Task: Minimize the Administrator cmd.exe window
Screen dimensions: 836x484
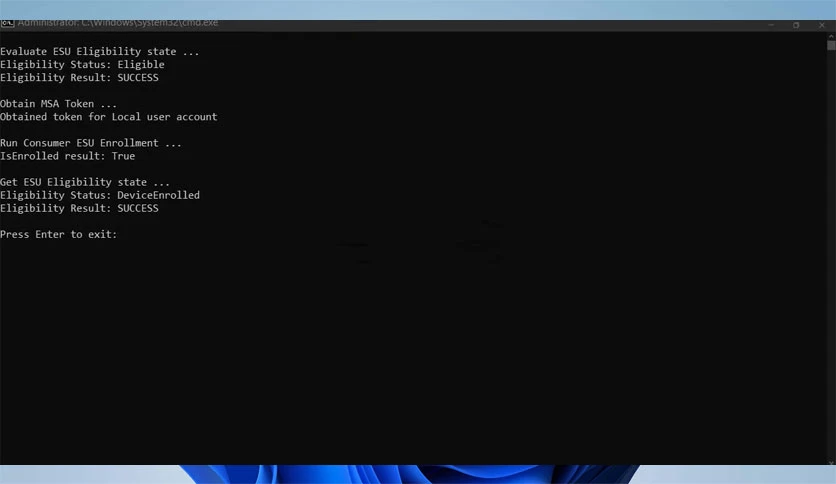Action: point(771,25)
